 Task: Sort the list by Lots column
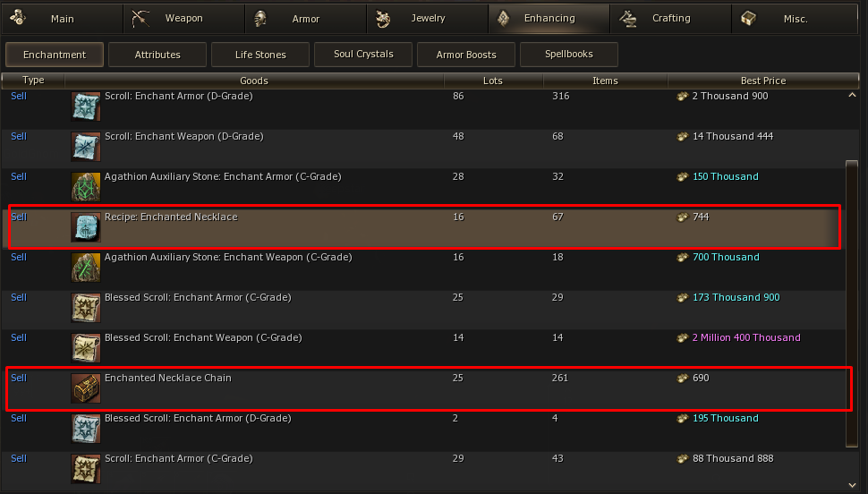coord(492,81)
